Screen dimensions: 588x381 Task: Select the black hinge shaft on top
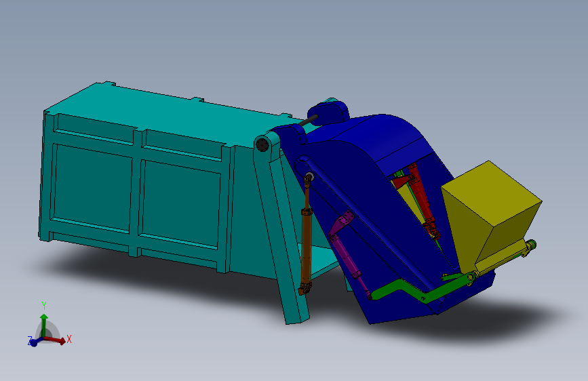[309, 120]
